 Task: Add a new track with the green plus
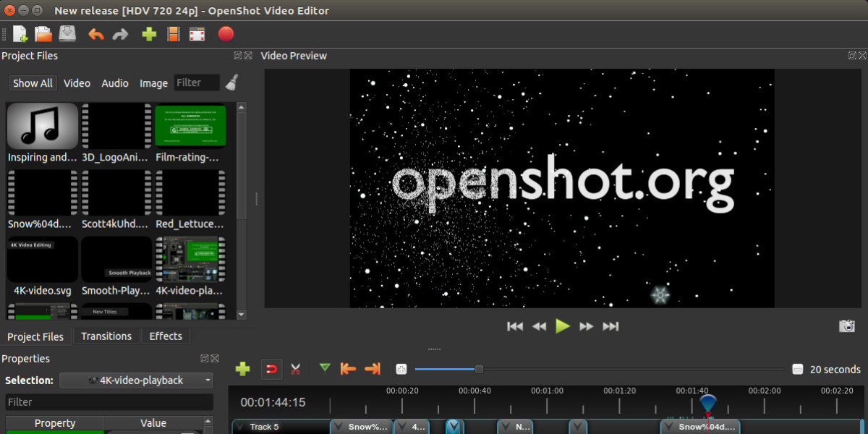[x=243, y=369]
